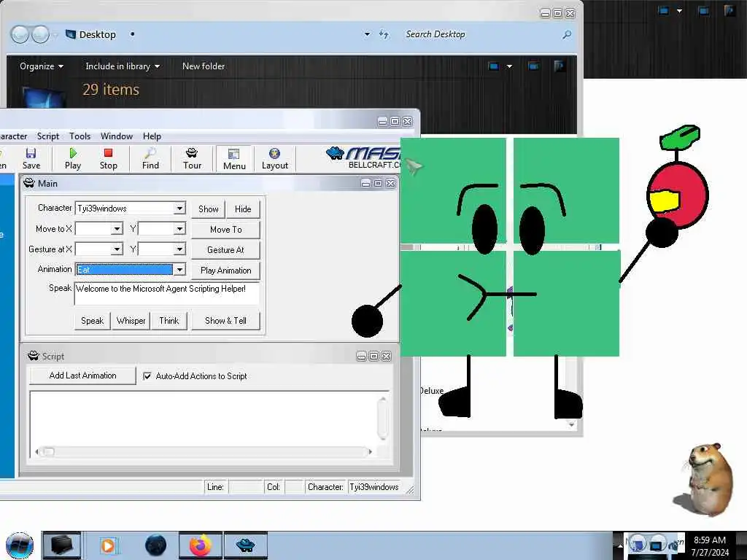Click the status bar Tyi39windows character name
The width and height of the screenshot is (747, 560).
point(374,487)
